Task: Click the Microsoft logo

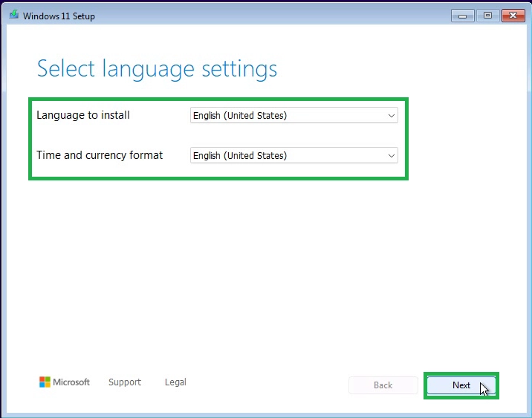Action: coord(65,382)
